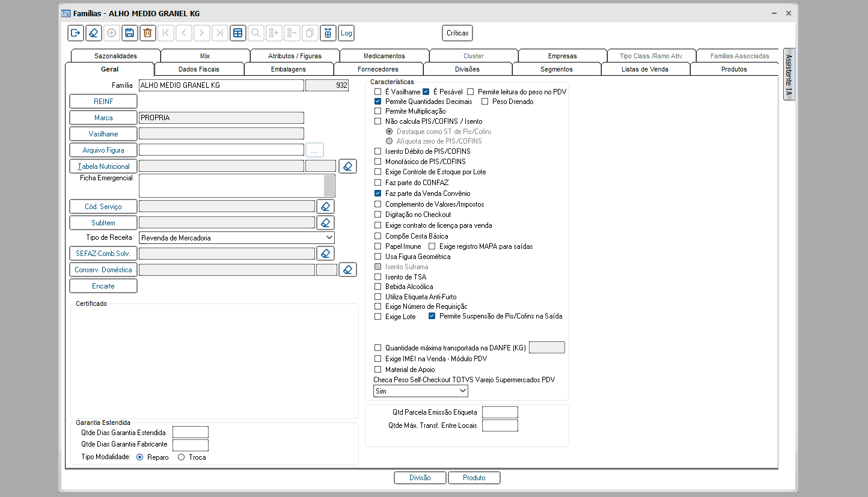Uncheck the É Pesável checkbox
Screen dimensions: 868x497
[x=426, y=92]
